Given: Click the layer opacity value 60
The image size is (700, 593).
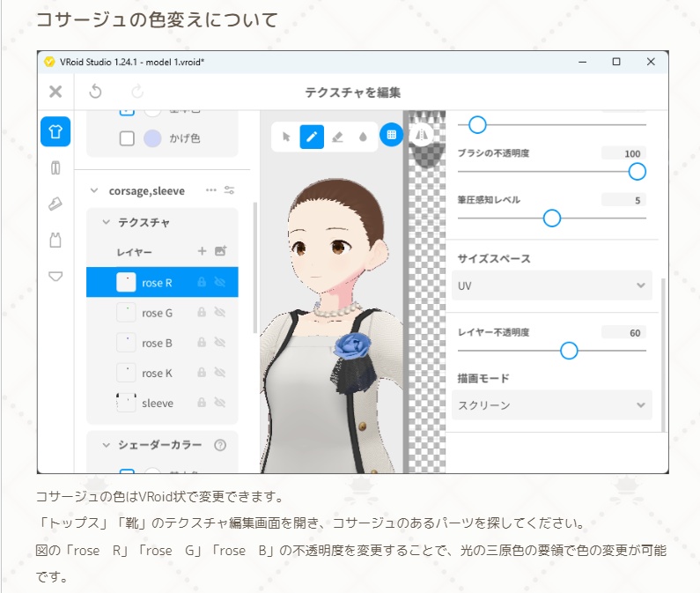Looking at the screenshot, I should point(623,332).
